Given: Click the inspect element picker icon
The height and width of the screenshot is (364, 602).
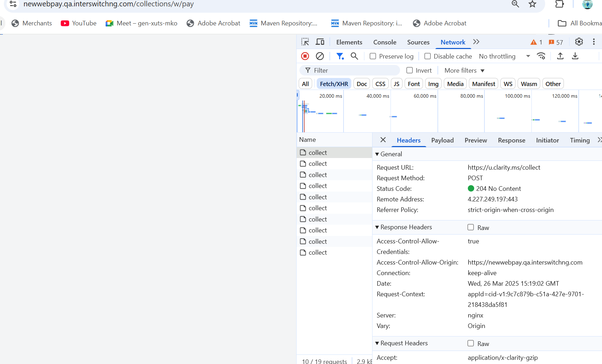Looking at the screenshot, I should click(x=305, y=42).
